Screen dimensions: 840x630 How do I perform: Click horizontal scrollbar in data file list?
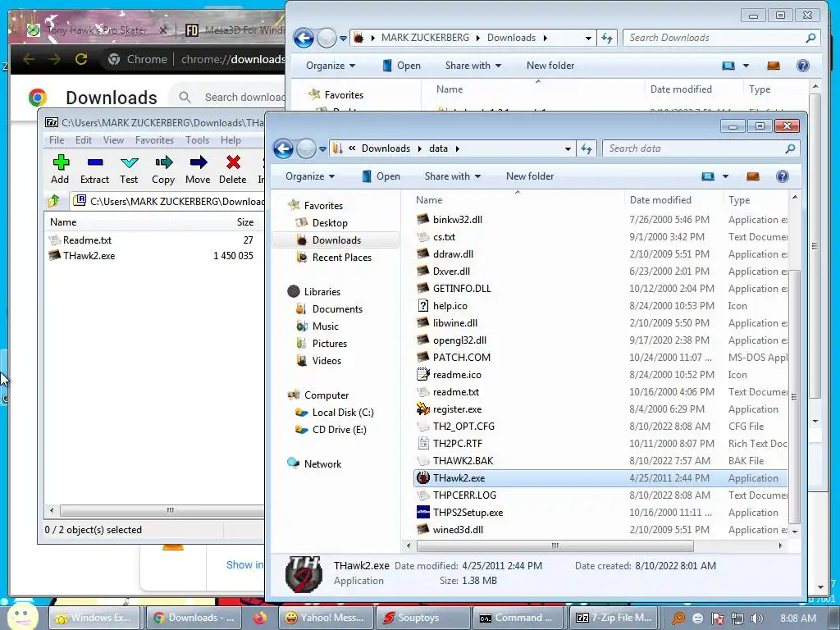555,546
